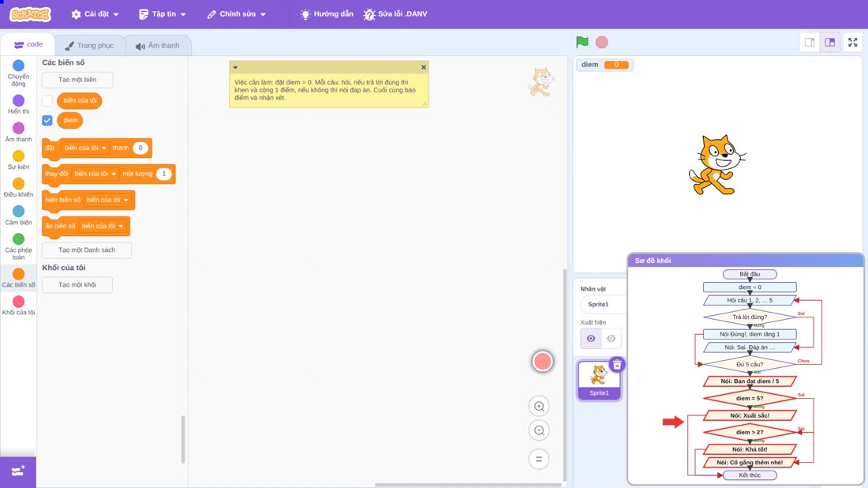This screenshot has width=868, height=488.
Task: Open variable dropdown in đặt block
Action: (84, 148)
